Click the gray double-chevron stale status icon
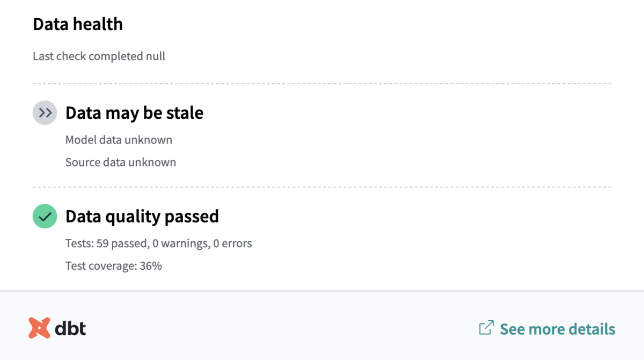The height and width of the screenshot is (360, 644). [45, 113]
